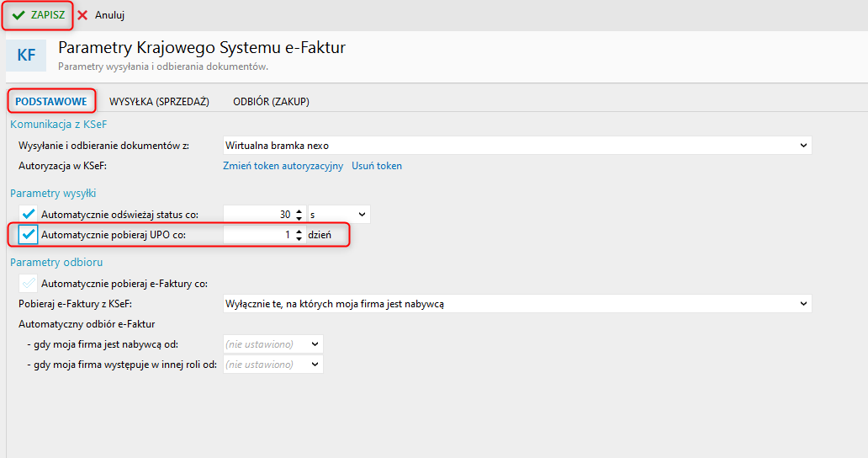This screenshot has width=868, height=458.
Task: Open date picker for innej roli od
Action: click(315, 365)
